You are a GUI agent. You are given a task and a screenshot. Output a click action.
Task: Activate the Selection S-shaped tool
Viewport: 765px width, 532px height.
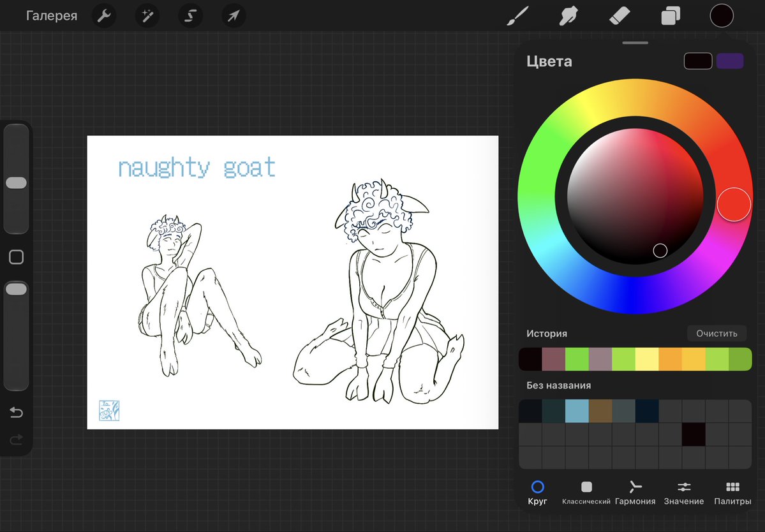(190, 15)
